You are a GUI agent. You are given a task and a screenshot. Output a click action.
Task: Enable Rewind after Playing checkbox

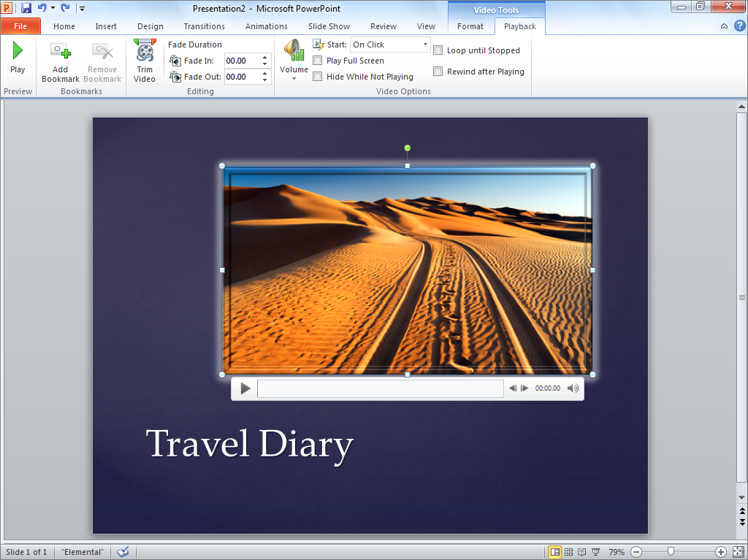pos(438,72)
